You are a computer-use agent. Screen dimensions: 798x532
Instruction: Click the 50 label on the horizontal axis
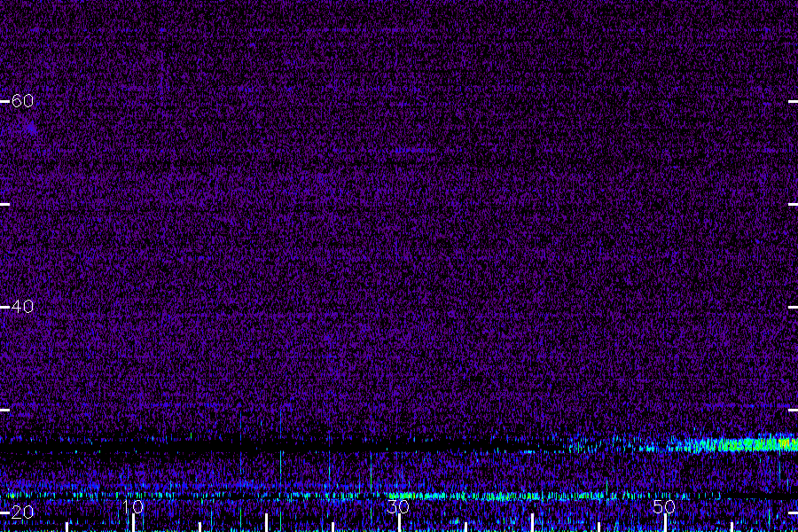pyautogui.click(x=664, y=506)
